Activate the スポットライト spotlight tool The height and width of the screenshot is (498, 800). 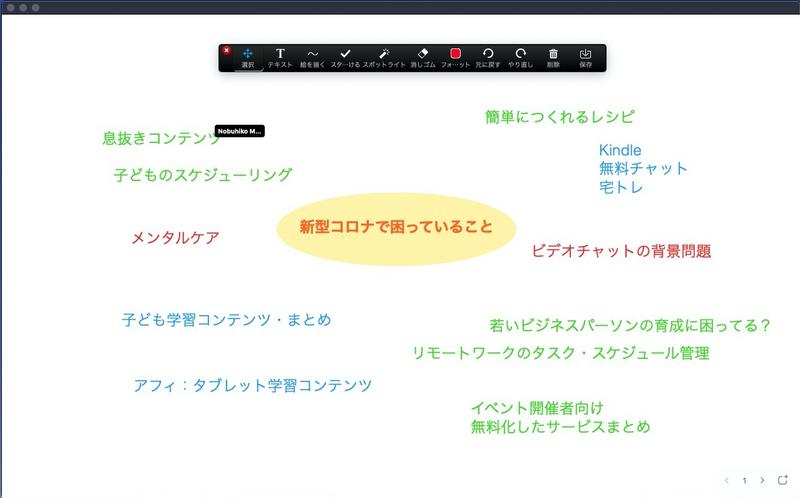point(384,58)
